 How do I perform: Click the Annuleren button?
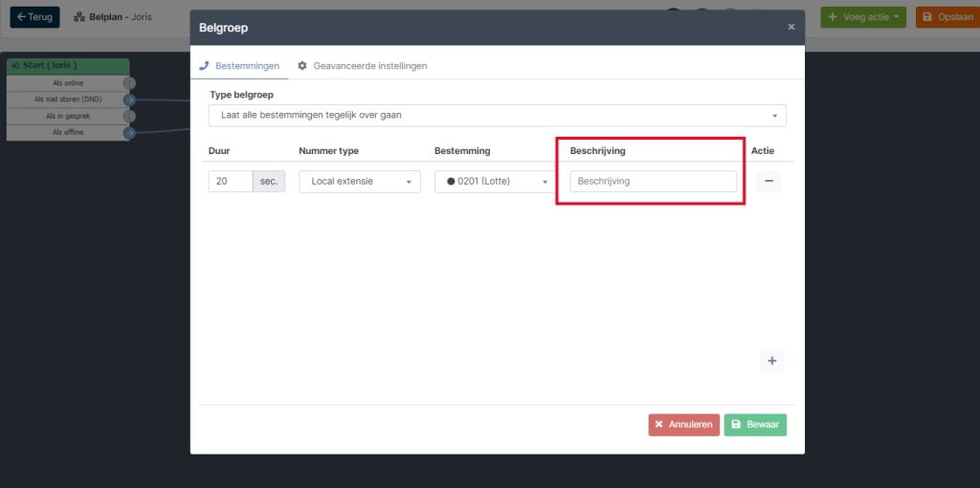click(683, 424)
